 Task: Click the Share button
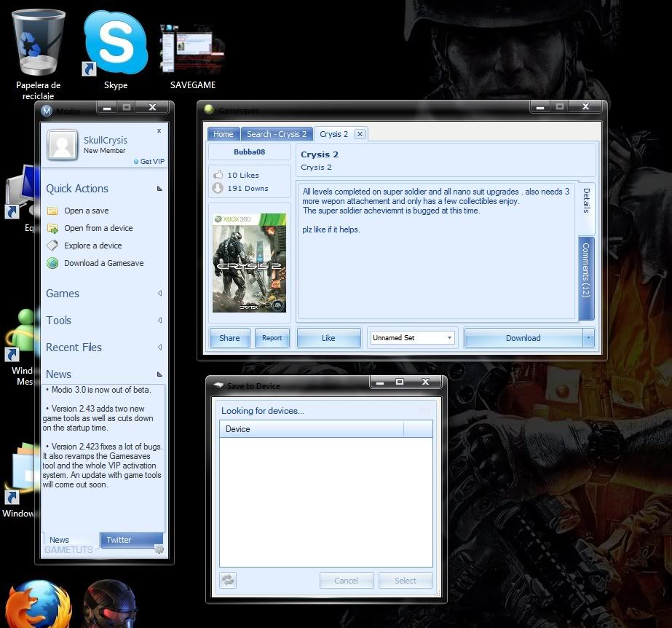coord(229,338)
